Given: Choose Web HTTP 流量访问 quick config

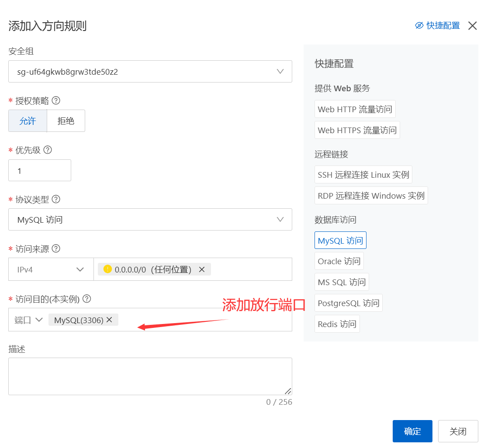Looking at the screenshot, I should 355,109.
